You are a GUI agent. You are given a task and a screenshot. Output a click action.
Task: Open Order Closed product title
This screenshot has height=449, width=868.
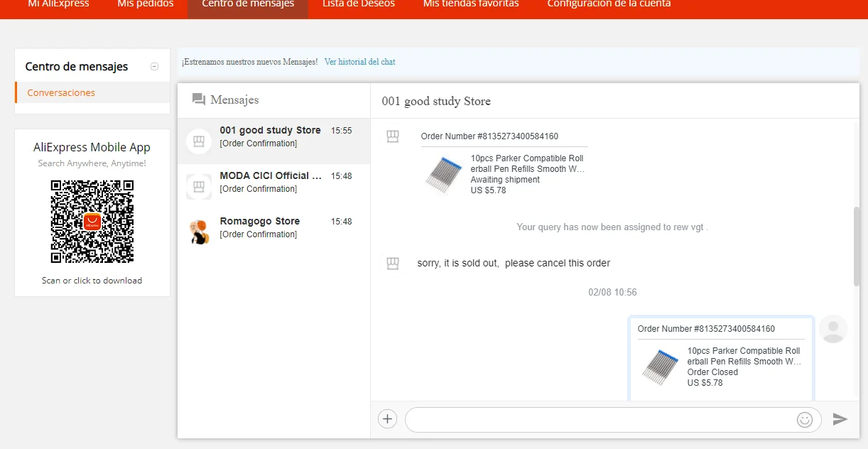[x=744, y=356]
